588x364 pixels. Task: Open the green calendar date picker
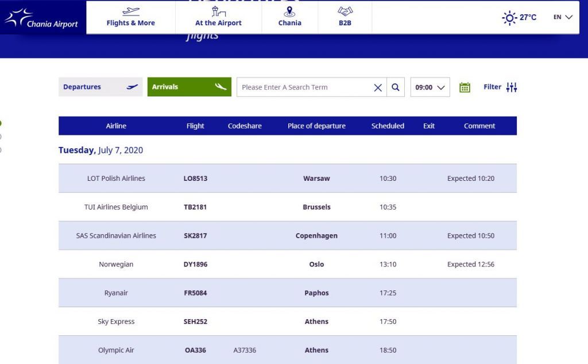tap(465, 87)
